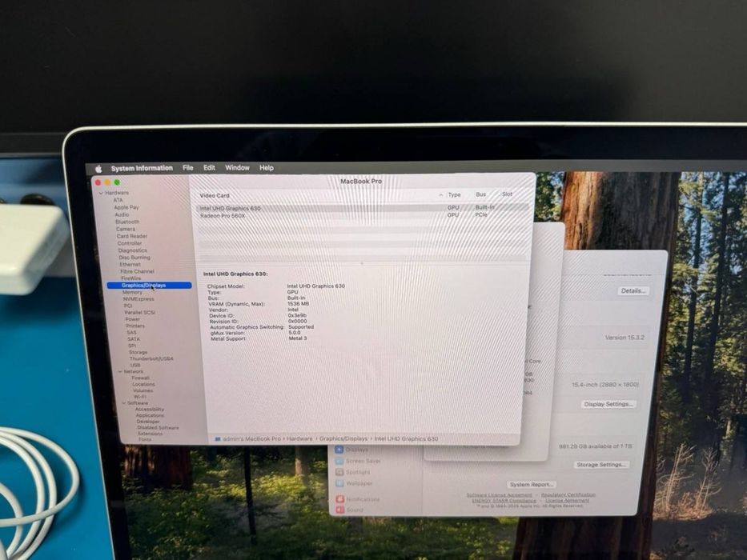The height and width of the screenshot is (560, 747).
Task: Open the System Information app menu
Action: pos(142,168)
